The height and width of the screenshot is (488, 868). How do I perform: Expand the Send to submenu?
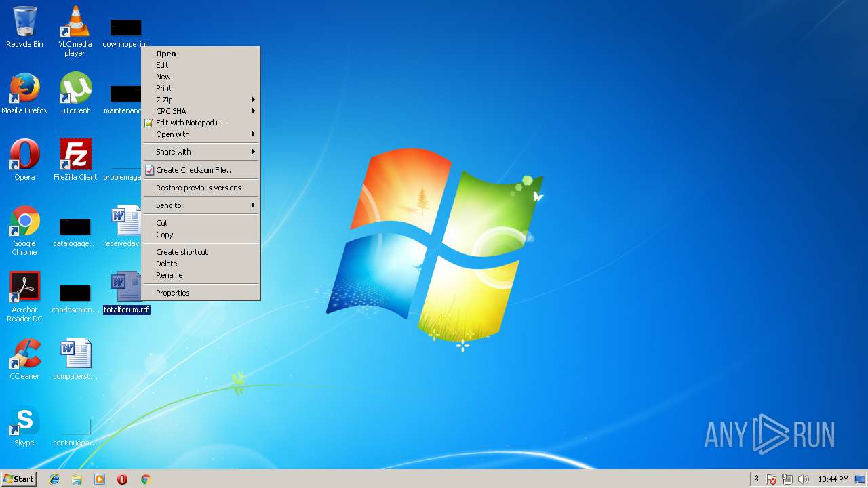(x=201, y=205)
